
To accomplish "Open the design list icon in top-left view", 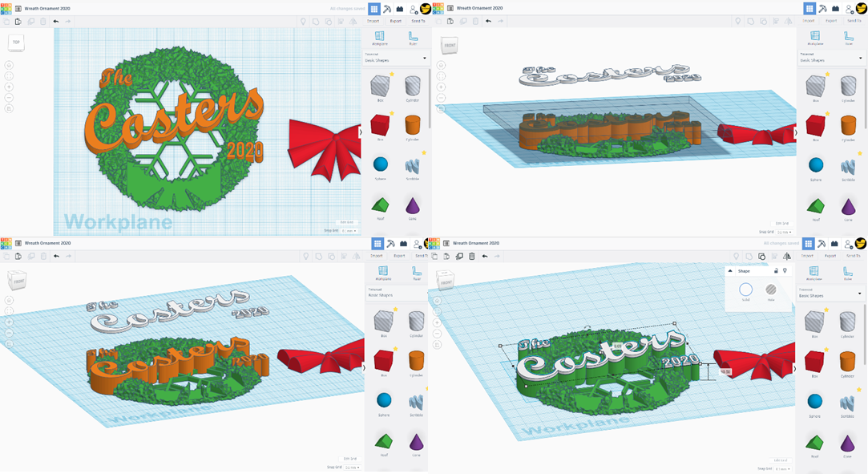I will click(18, 8).
